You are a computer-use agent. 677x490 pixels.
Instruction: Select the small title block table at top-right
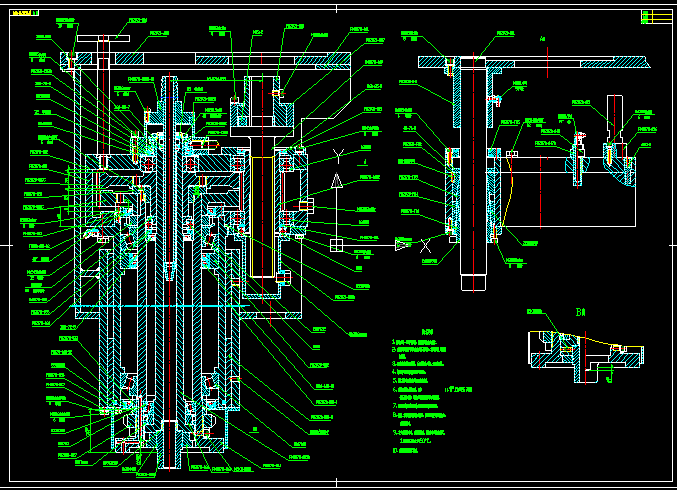[x=658, y=17]
